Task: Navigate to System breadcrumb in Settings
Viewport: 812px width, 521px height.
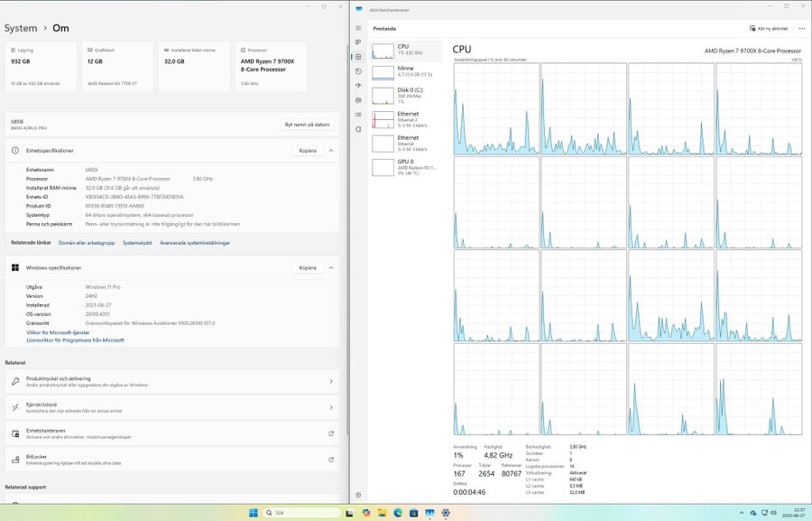Action: point(21,28)
